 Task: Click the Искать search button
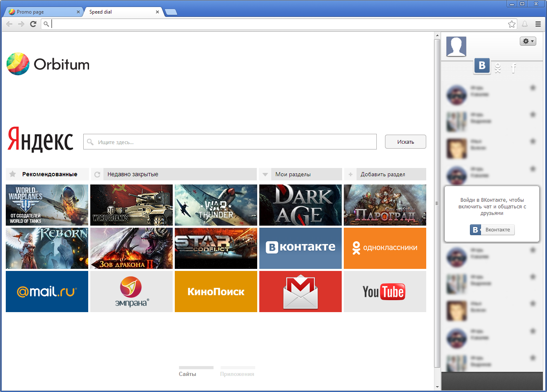coord(406,142)
